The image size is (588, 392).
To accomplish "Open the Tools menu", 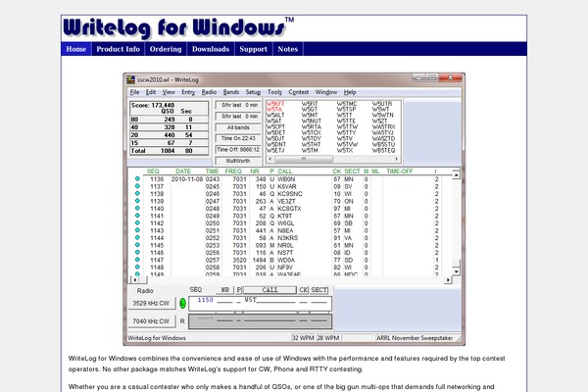I will [x=274, y=92].
